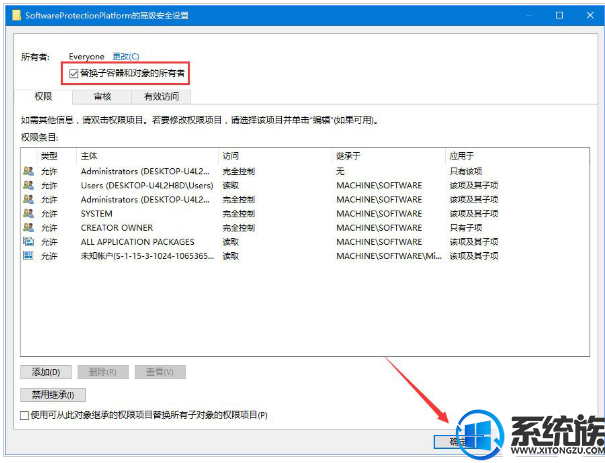
Task: Click the 删除(R) button
Action: click(x=103, y=372)
